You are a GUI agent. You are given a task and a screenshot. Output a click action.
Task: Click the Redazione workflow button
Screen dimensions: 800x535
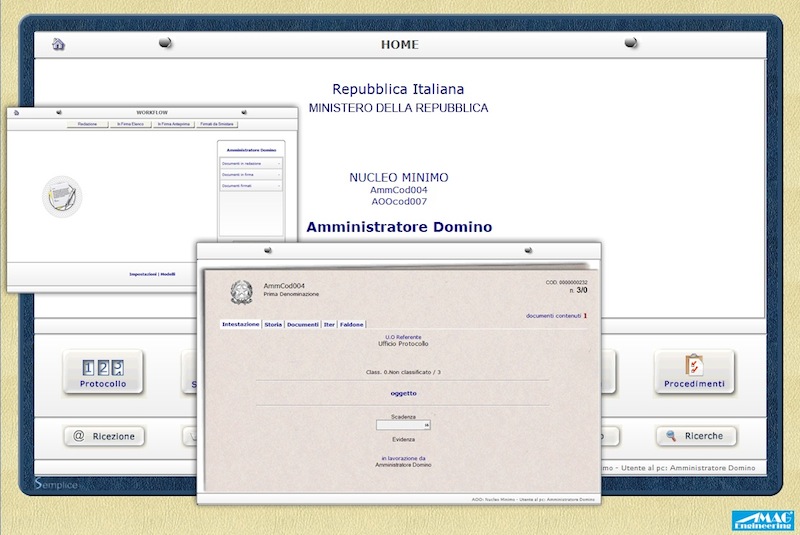pos(87,124)
